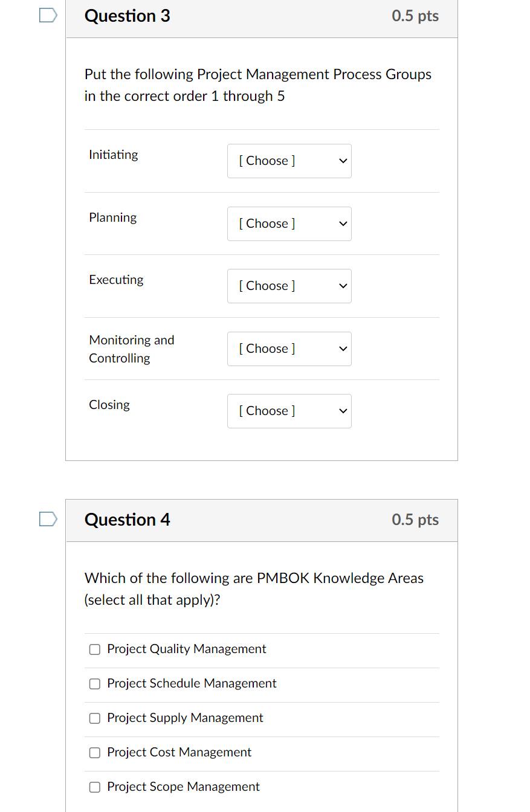Image resolution: width=530 pixels, height=812 pixels.
Task: Open the Executing order dropdown
Action: 289,286
